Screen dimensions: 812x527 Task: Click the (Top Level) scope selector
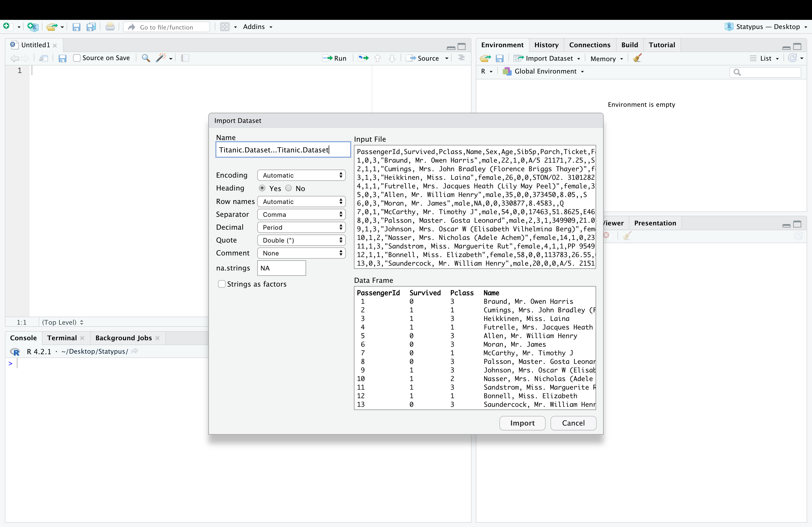[x=63, y=323]
